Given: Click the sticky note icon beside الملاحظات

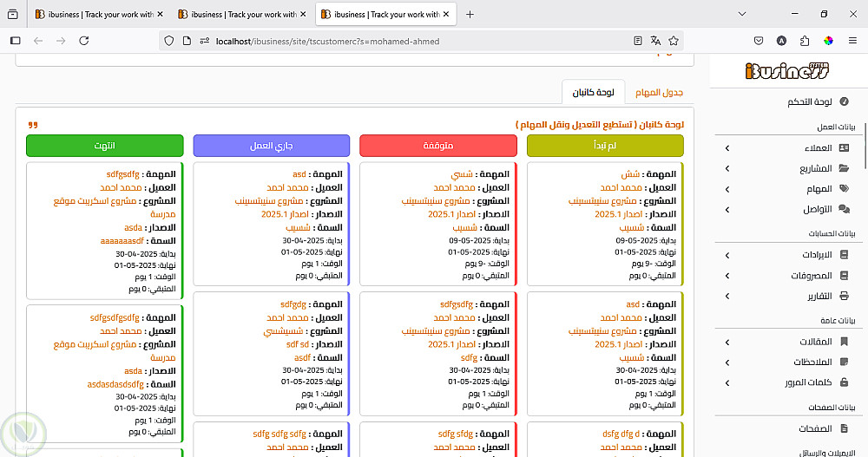Looking at the screenshot, I should (844, 362).
